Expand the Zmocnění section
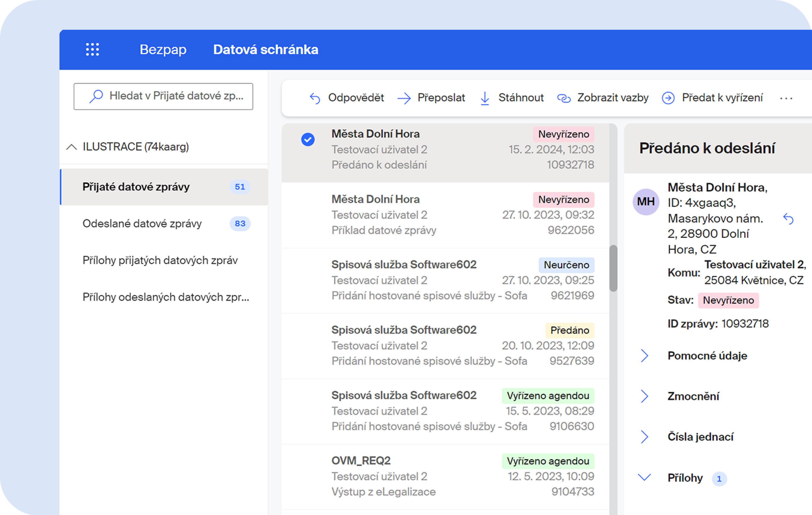Screen dimensions: 812x515 coord(644,396)
